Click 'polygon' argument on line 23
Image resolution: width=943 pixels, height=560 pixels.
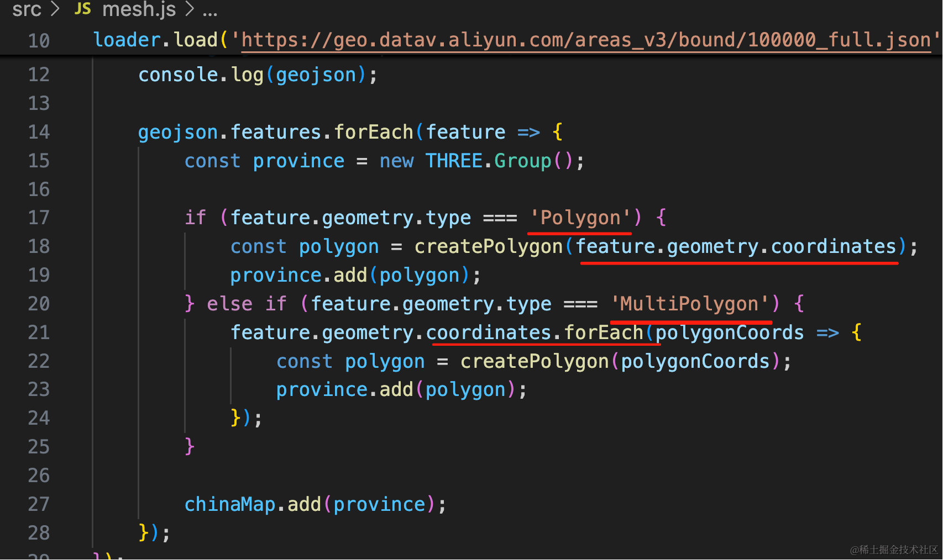pos(465,390)
